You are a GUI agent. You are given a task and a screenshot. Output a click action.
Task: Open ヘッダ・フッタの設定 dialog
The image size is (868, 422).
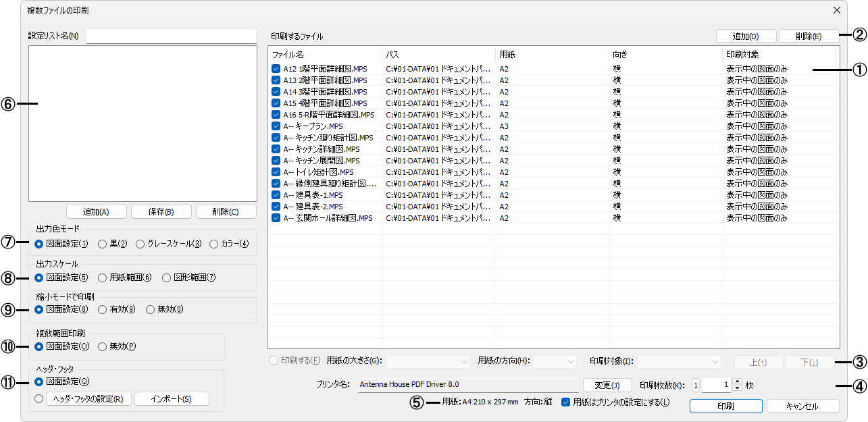pos(88,399)
